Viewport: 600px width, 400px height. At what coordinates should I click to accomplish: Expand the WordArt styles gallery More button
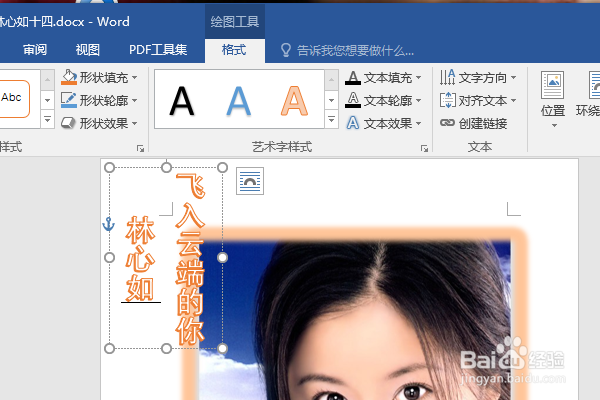point(331,119)
